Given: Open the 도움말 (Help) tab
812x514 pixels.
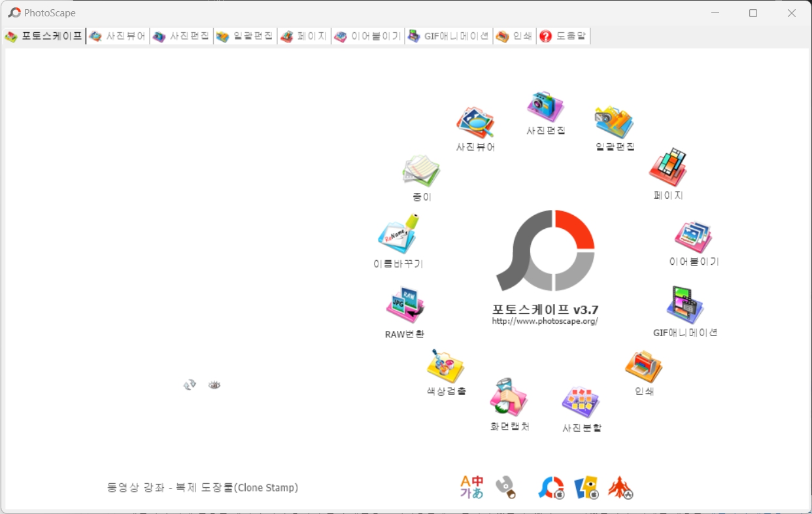Looking at the screenshot, I should 563,36.
